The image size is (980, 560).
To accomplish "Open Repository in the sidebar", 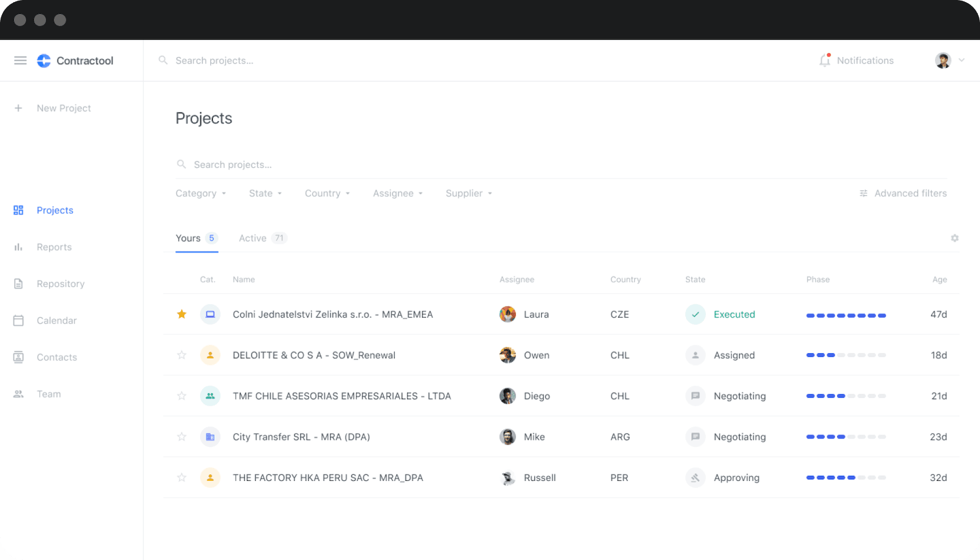I will click(61, 284).
